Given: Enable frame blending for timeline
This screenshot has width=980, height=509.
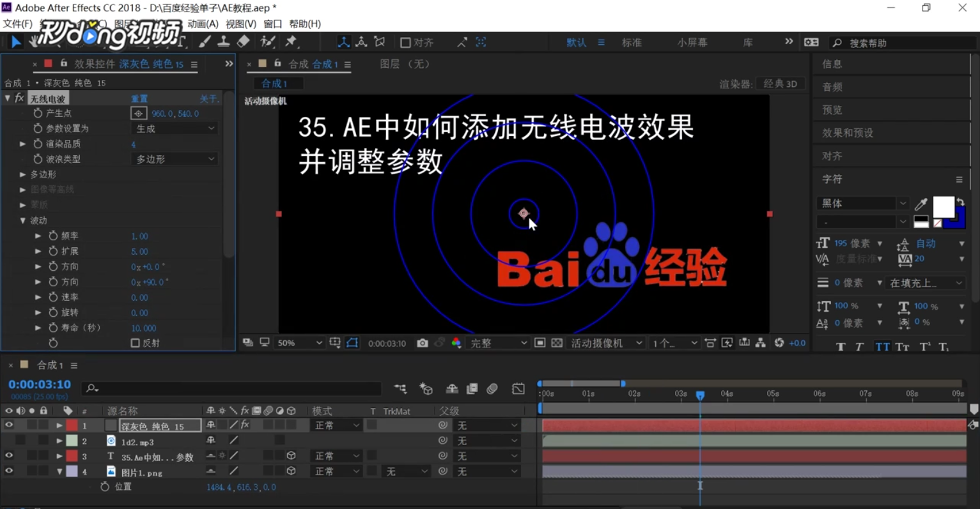Looking at the screenshot, I should [472, 388].
